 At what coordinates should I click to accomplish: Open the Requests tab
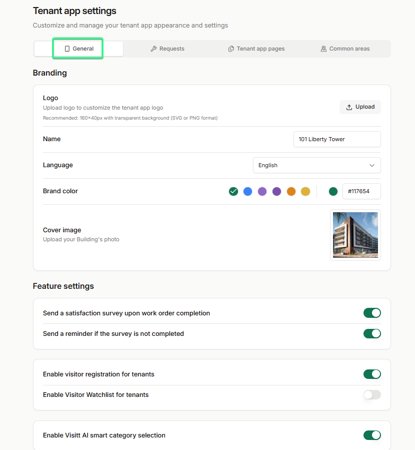pyautogui.click(x=167, y=49)
